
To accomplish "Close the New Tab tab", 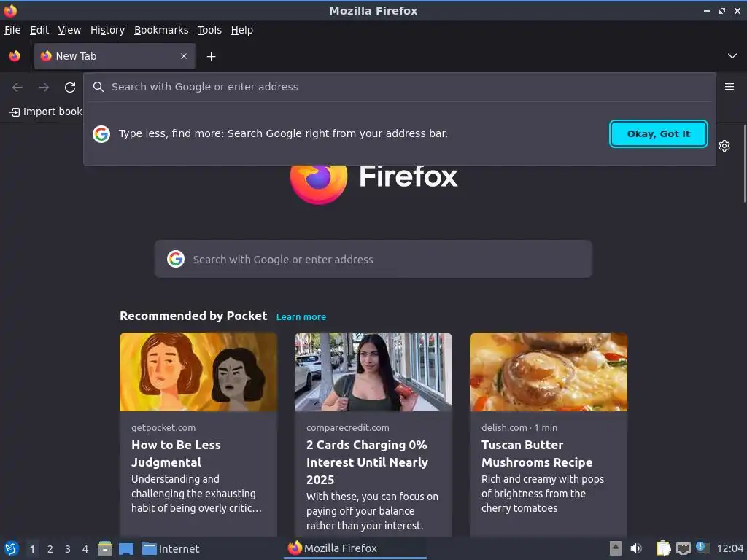I will tap(184, 56).
